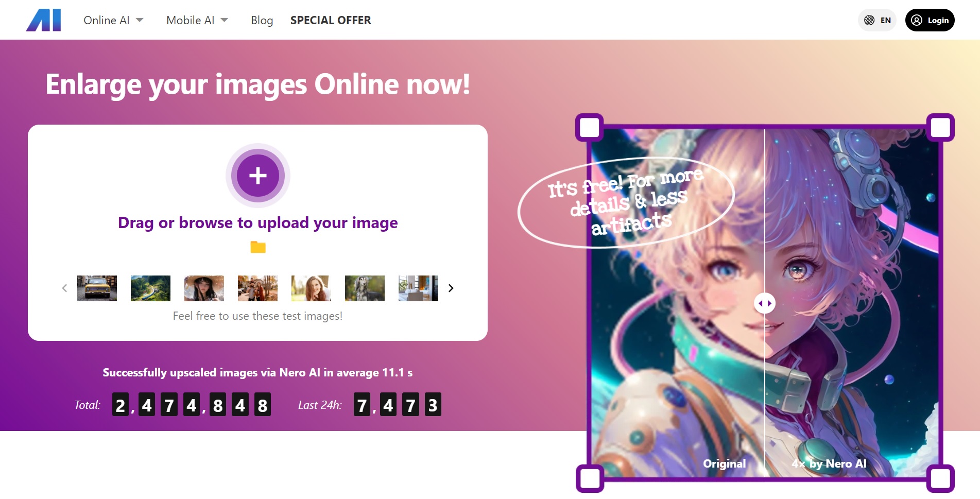
Task: Select the smiling woman portrait test image
Action: pyautogui.click(x=311, y=288)
